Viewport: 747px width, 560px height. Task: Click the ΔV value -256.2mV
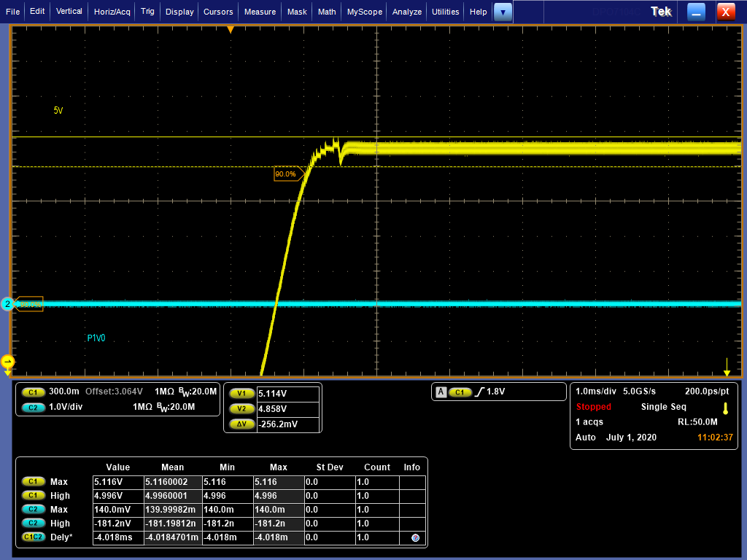[x=287, y=424]
